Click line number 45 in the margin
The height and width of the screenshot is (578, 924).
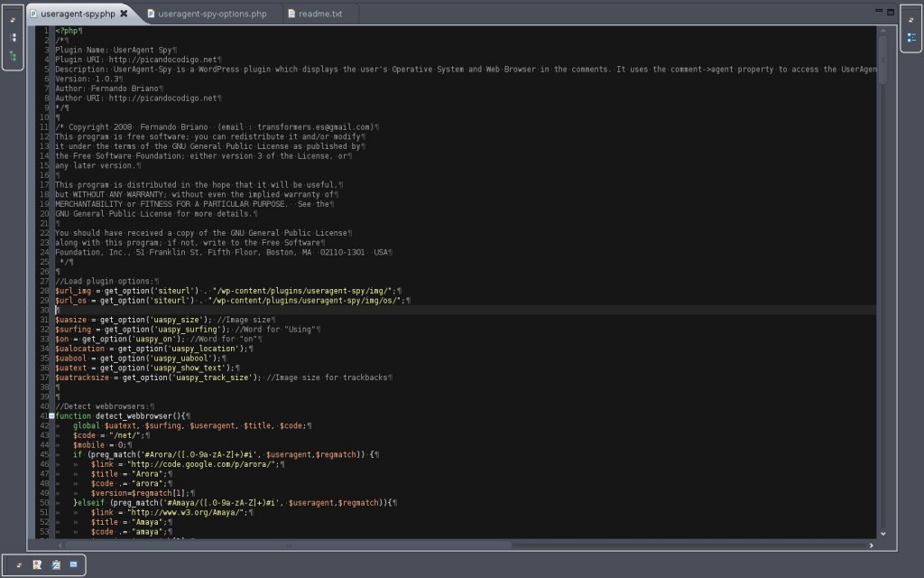43,454
